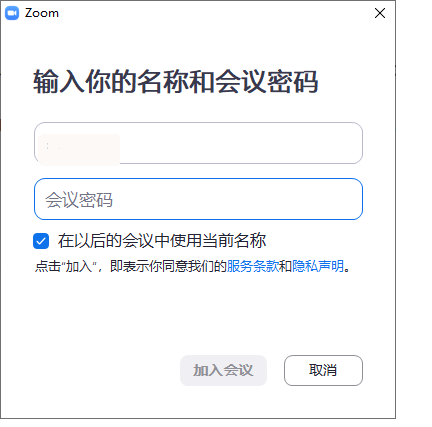Click the Zoom title text in title bar
This screenshot has height=427, width=432.
pyautogui.click(x=42, y=13)
